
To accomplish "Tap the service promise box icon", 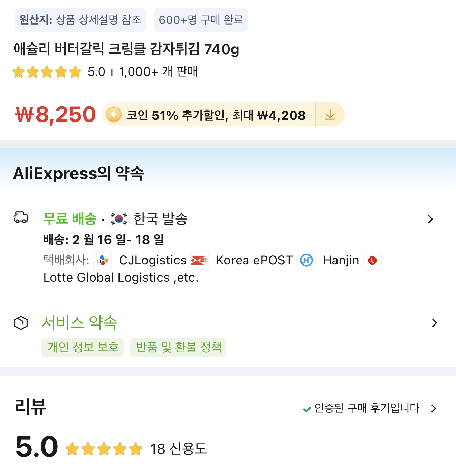I will [x=21, y=323].
